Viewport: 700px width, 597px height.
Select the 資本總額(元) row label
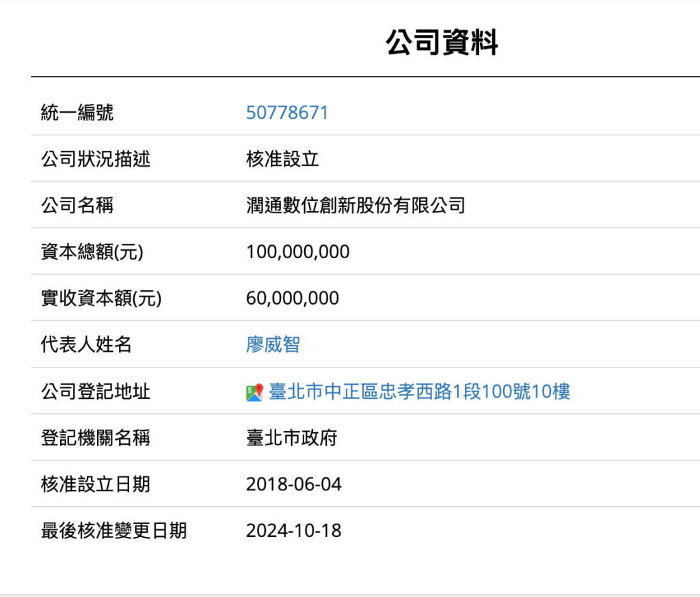click(x=90, y=251)
